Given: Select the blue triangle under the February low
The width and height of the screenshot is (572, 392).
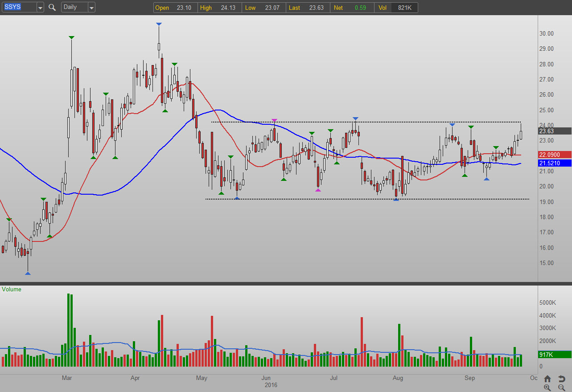Looking at the screenshot, I should click(28, 273).
